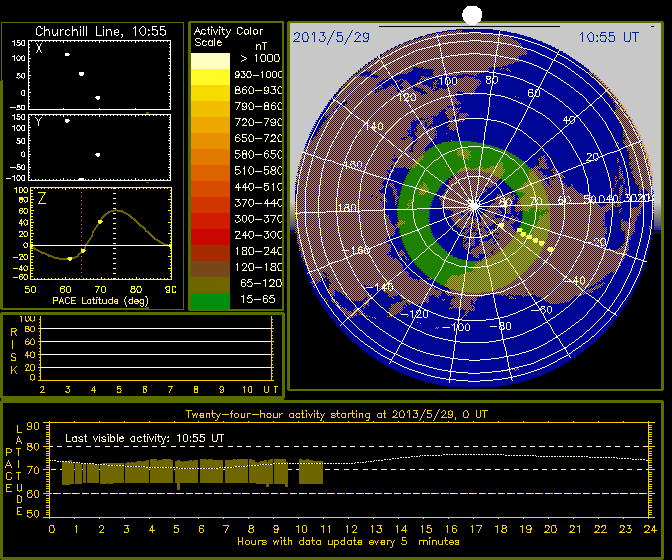672x560 pixels.
Task: Click the 'Y' label in the middle plot
Action: (x=39, y=122)
